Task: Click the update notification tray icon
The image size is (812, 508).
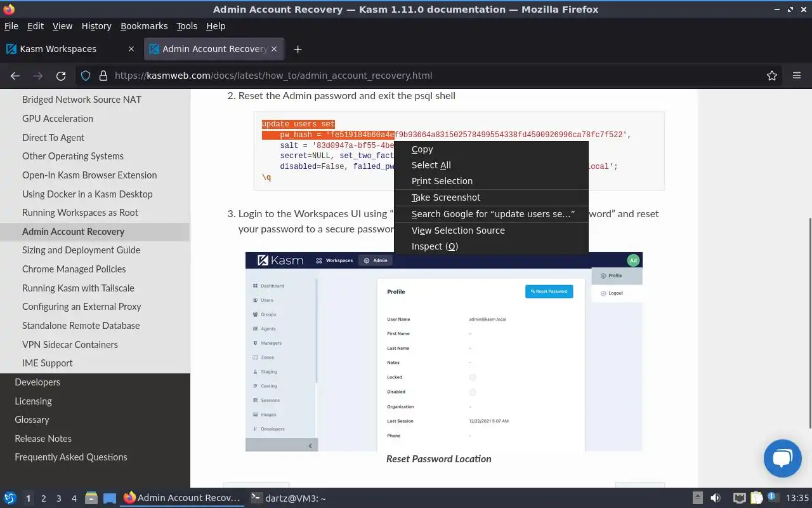Action: click(x=773, y=498)
